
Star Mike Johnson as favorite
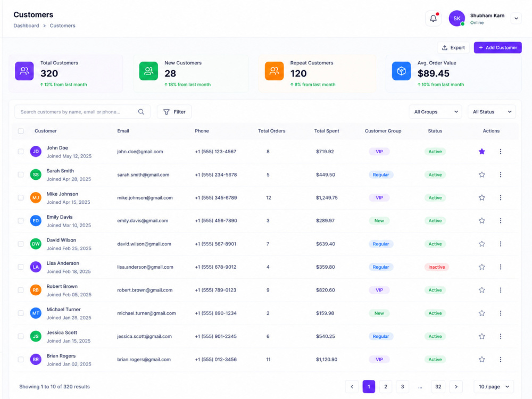tap(482, 197)
